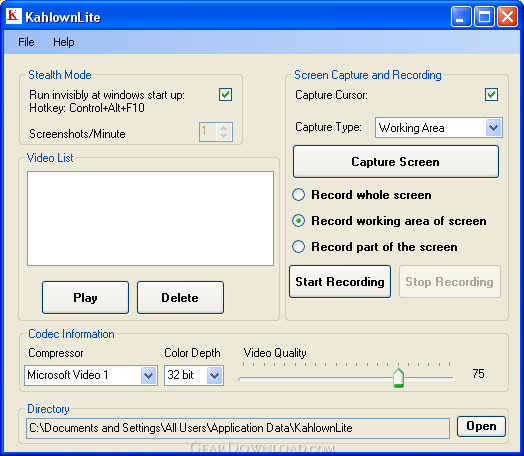Open the Compressor dropdown list
Viewport: 524px width, 456px height.
[148, 375]
